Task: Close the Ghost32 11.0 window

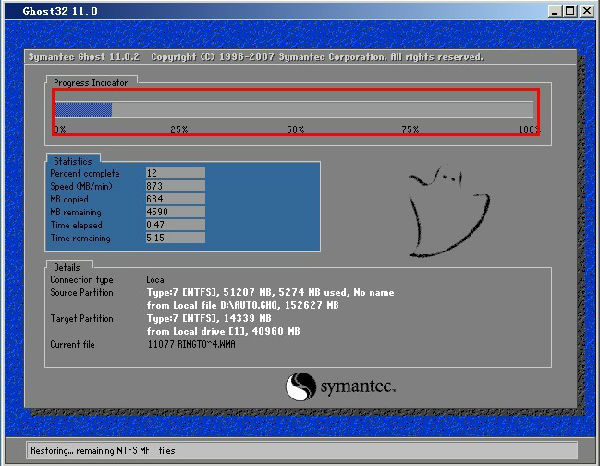Action: (x=587, y=10)
